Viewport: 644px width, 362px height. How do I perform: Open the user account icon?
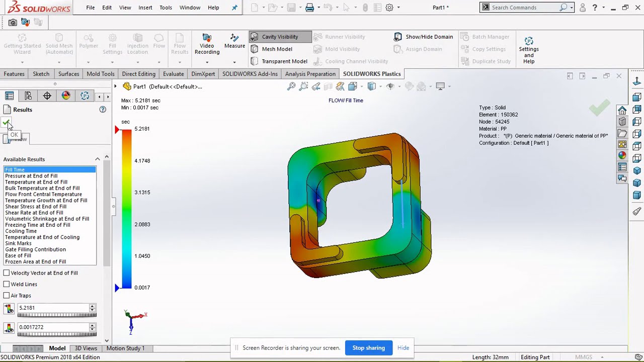583,8
